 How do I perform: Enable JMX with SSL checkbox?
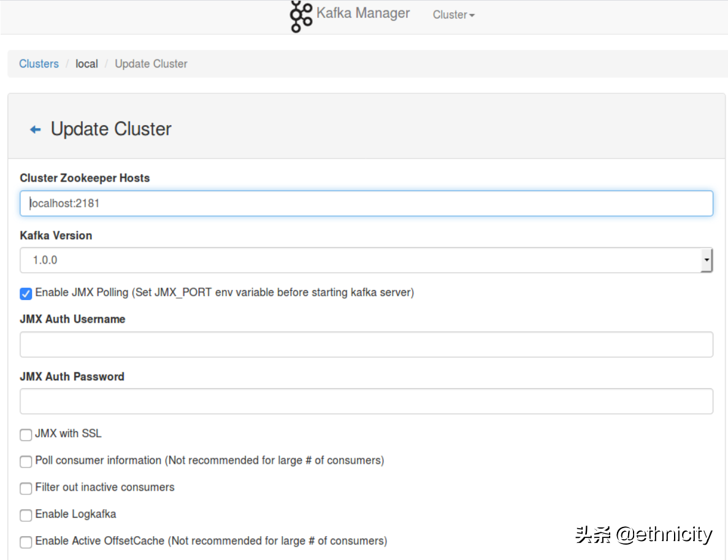[x=26, y=435]
